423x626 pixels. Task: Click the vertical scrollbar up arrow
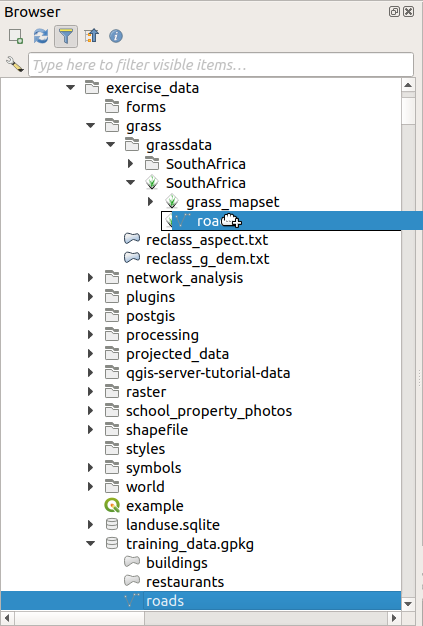click(408, 85)
